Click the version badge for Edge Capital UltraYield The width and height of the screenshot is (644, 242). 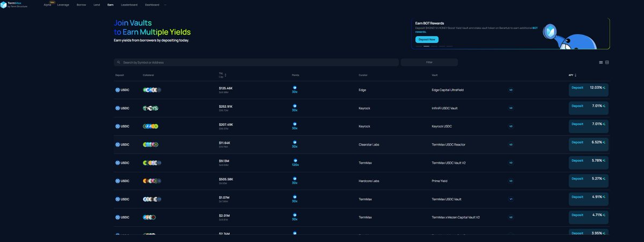pos(511,90)
